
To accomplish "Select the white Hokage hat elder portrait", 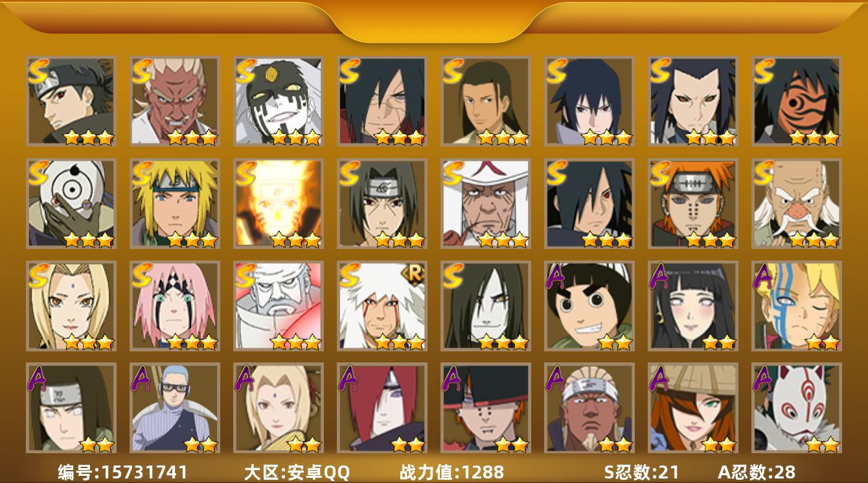I will point(485,204).
